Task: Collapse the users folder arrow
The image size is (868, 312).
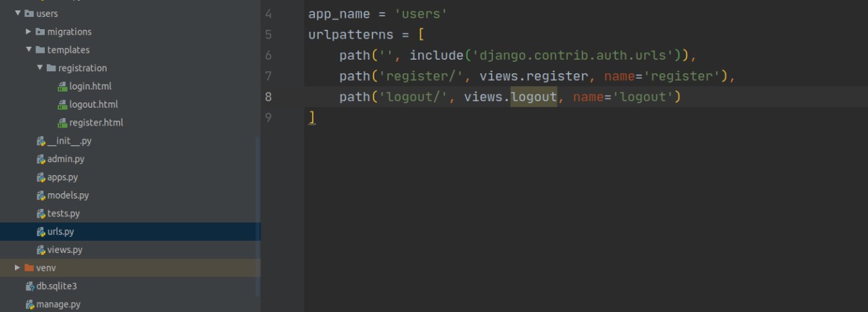Action: click(18, 14)
